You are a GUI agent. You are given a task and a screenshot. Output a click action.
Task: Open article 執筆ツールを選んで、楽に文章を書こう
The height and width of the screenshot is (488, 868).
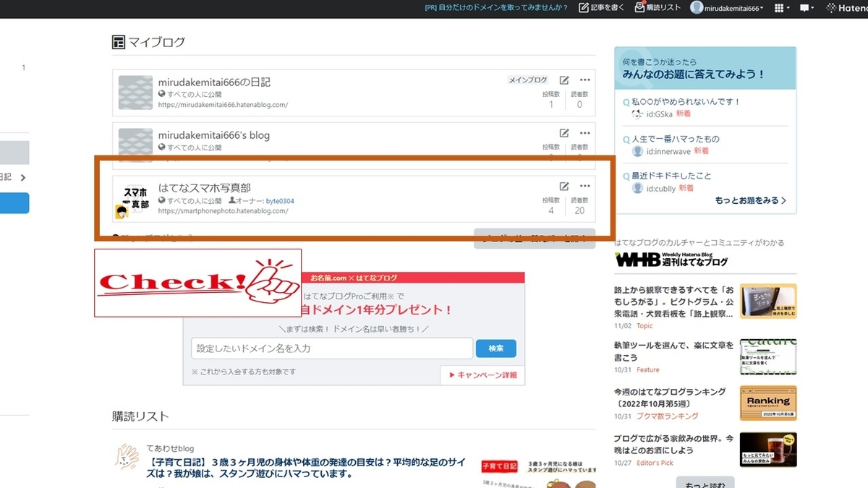pyautogui.click(x=673, y=351)
